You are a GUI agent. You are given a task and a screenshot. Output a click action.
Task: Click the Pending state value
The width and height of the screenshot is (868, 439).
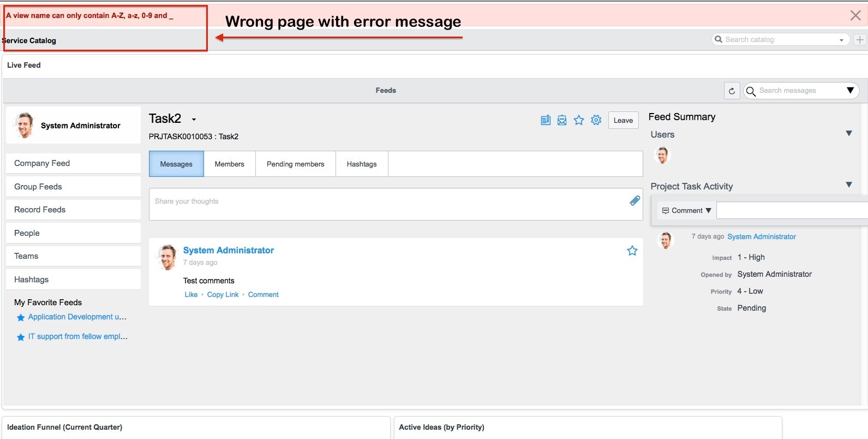[752, 308]
